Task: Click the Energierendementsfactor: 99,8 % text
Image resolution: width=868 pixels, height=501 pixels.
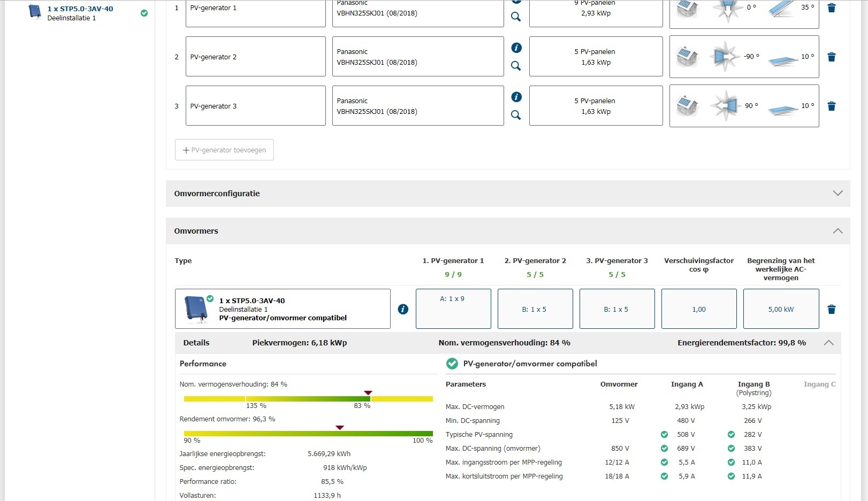Action: pyautogui.click(x=742, y=343)
